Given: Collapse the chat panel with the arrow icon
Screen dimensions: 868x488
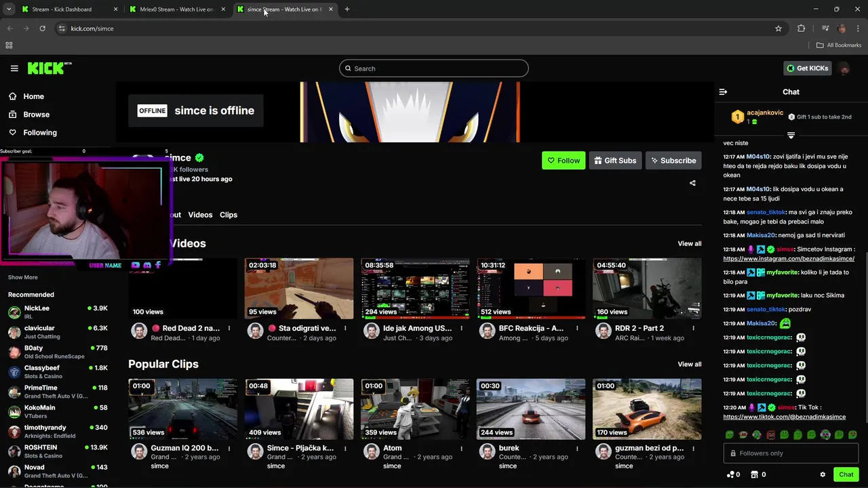Looking at the screenshot, I should tap(723, 91).
